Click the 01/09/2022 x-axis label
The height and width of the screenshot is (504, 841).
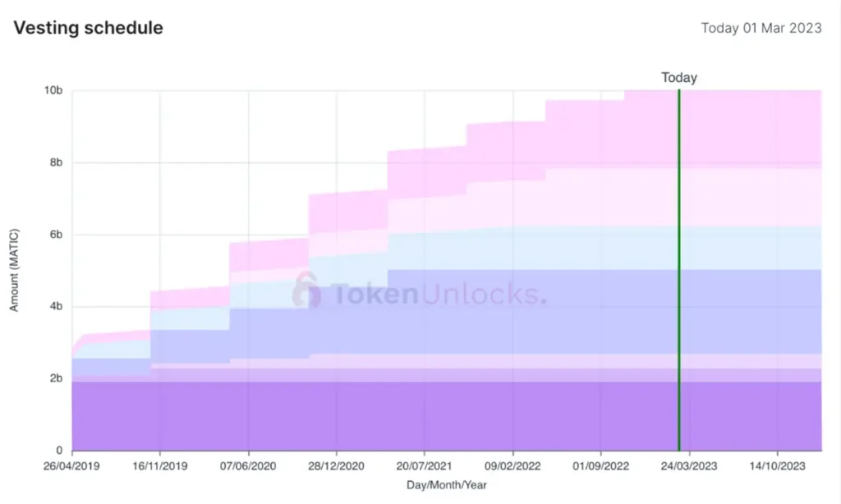pyautogui.click(x=600, y=465)
